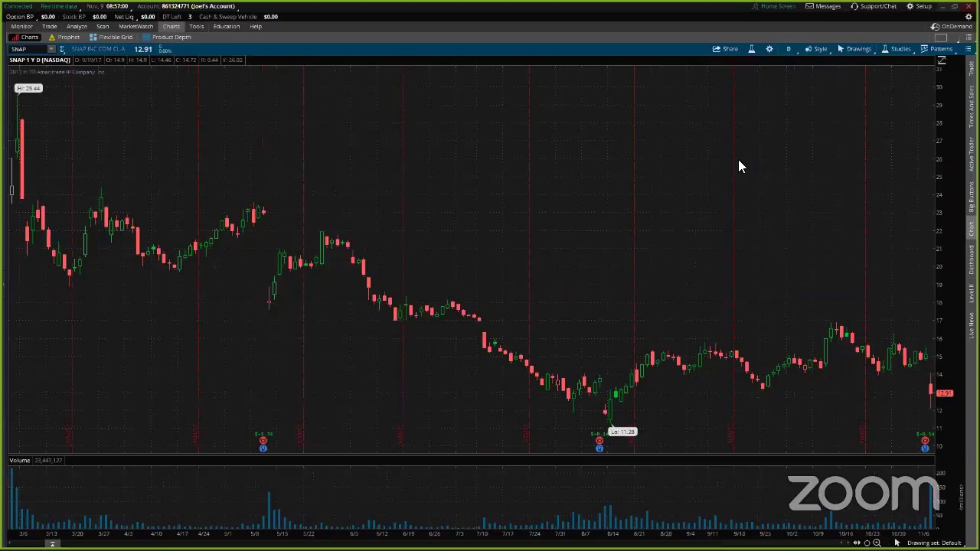Switch to the Scan tab
Image resolution: width=980 pixels, height=551 pixels.
point(103,26)
